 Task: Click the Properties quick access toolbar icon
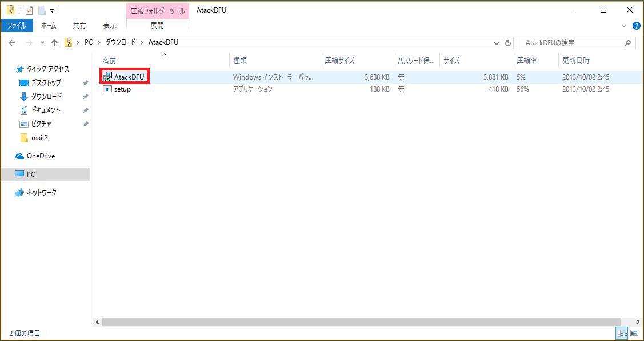point(29,10)
